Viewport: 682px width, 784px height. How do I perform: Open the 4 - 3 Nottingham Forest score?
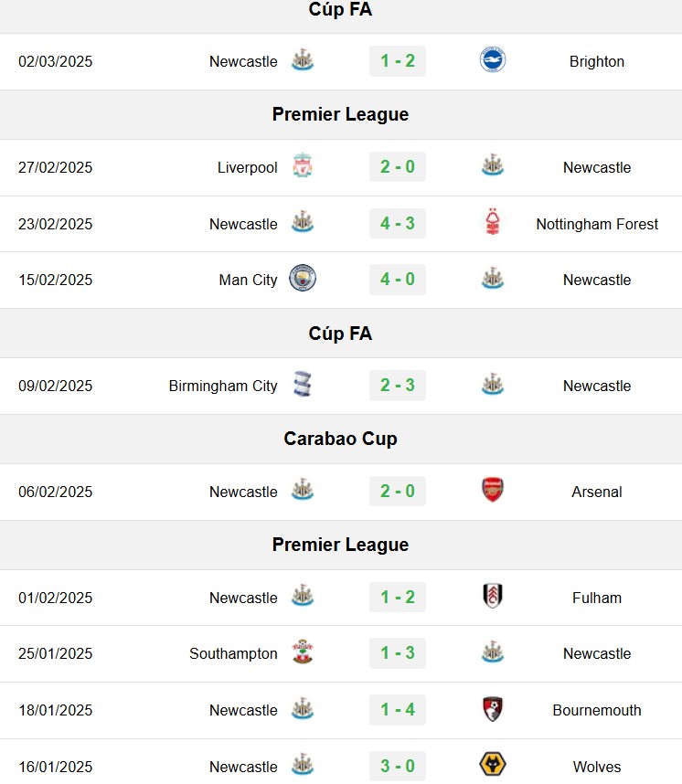click(x=398, y=223)
